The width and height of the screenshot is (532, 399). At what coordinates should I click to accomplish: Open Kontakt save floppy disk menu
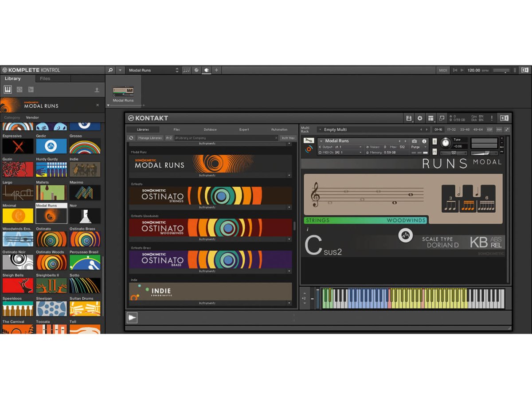point(409,118)
